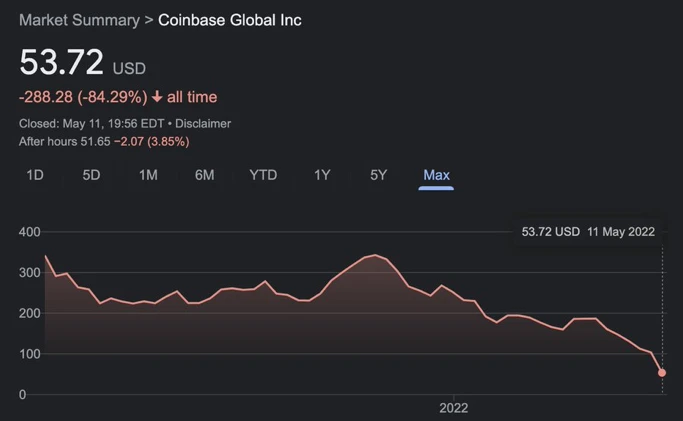Image resolution: width=683 pixels, height=421 pixels.
Task: Click the 53.72 USD date tooltip
Action: tap(588, 231)
